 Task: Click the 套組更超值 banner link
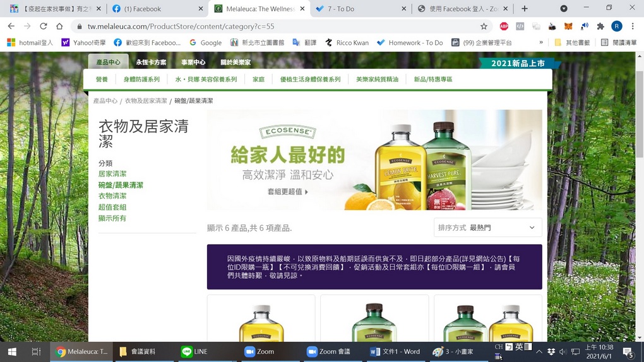coord(287,192)
